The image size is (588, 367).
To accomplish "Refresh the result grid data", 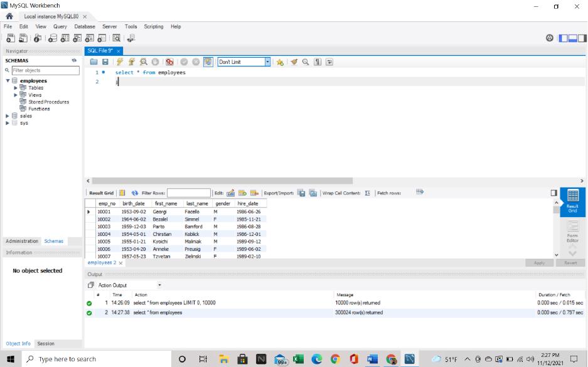I will [x=135, y=193].
